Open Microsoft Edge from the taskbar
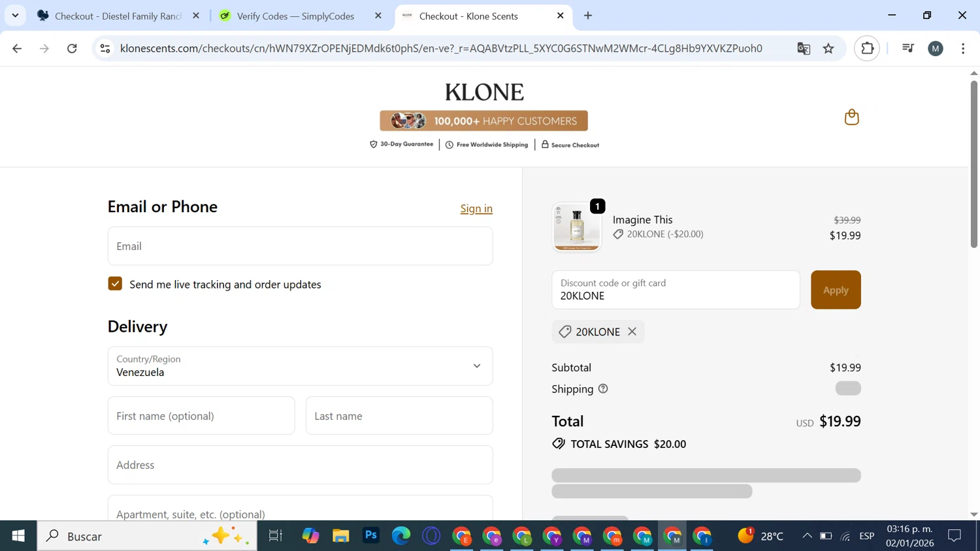 [401, 536]
